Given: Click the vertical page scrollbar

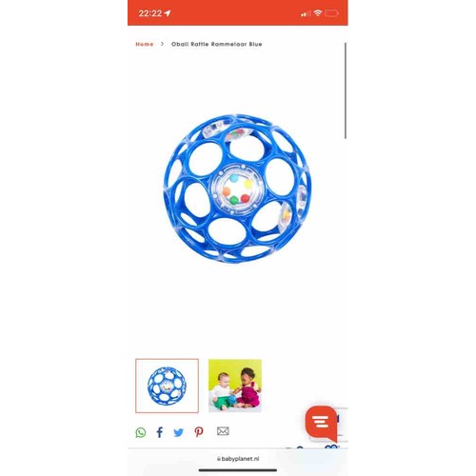Looking at the screenshot, I should pos(346,90).
